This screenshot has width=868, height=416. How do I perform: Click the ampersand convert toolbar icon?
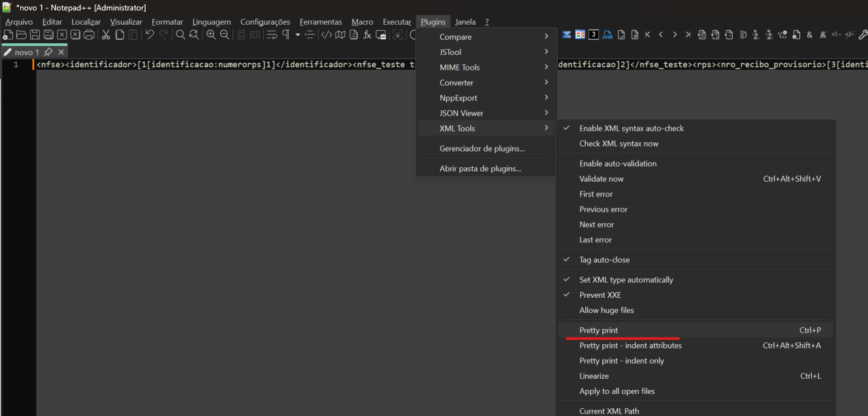[810, 35]
